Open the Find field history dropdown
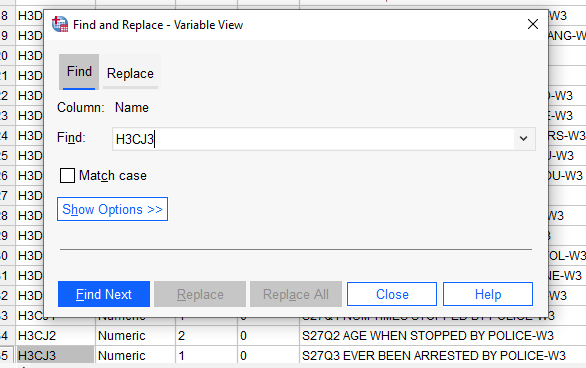Image resolution: width=586 pixels, height=368 pixels. [524, 139]
